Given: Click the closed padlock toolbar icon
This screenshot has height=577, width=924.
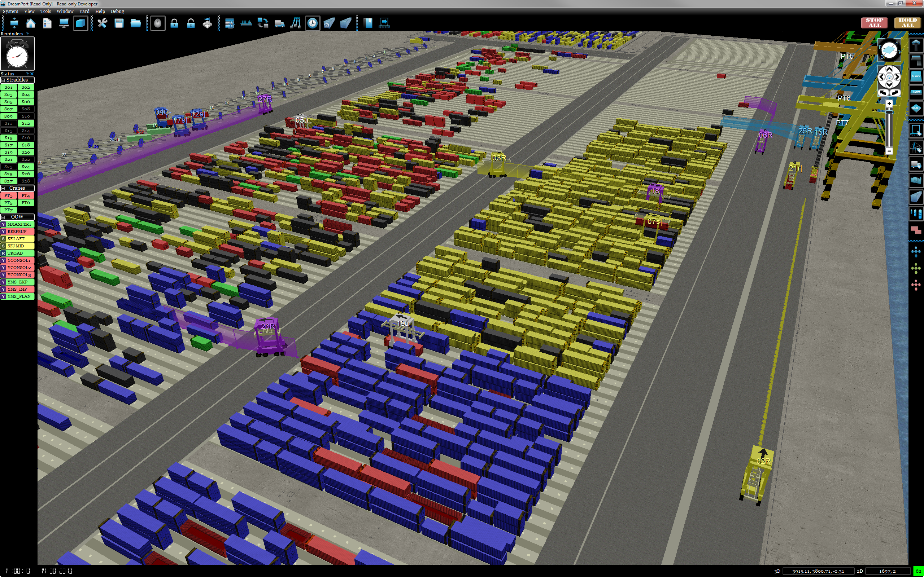Looking at the screenshot, I should point(174,23).
